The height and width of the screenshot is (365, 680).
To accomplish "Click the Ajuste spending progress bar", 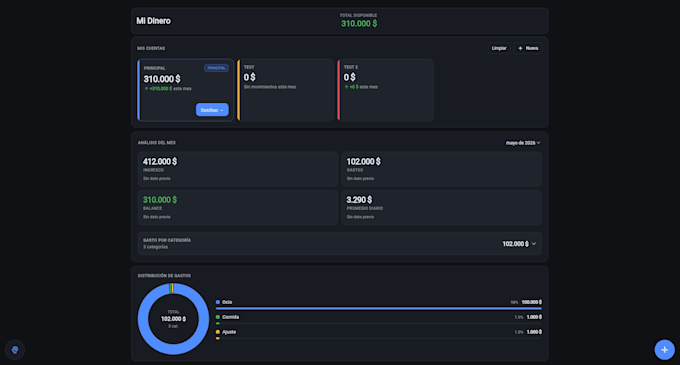I will point(379,338).
